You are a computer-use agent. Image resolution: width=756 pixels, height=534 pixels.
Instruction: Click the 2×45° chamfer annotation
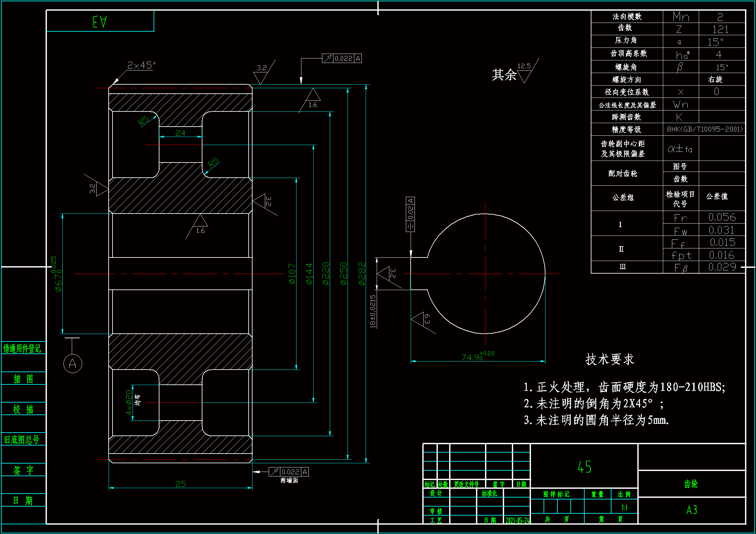pos(141,66)
